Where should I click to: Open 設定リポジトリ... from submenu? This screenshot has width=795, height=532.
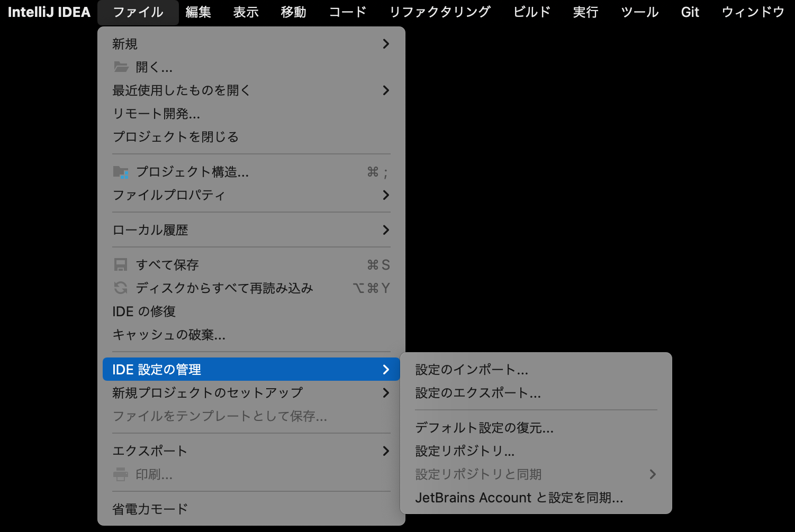536,451
